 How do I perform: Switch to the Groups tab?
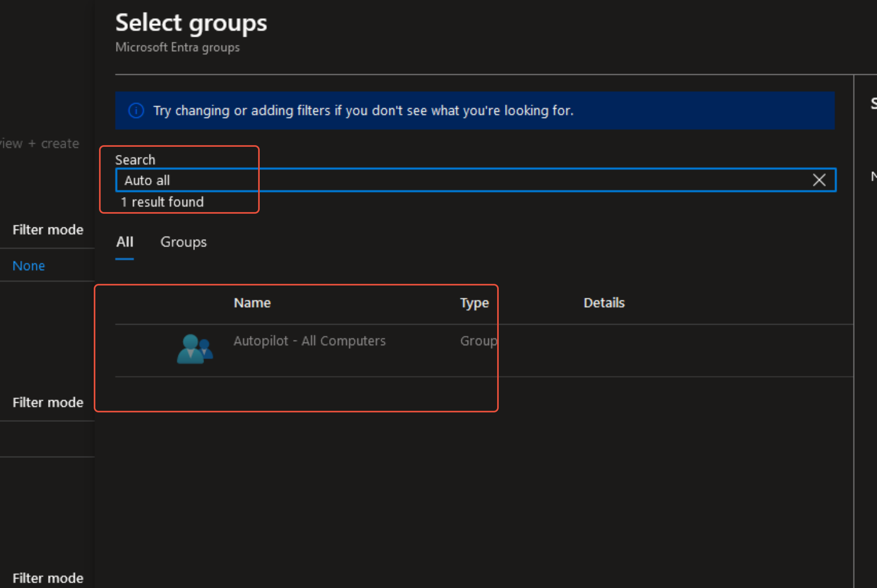(183, 242)
